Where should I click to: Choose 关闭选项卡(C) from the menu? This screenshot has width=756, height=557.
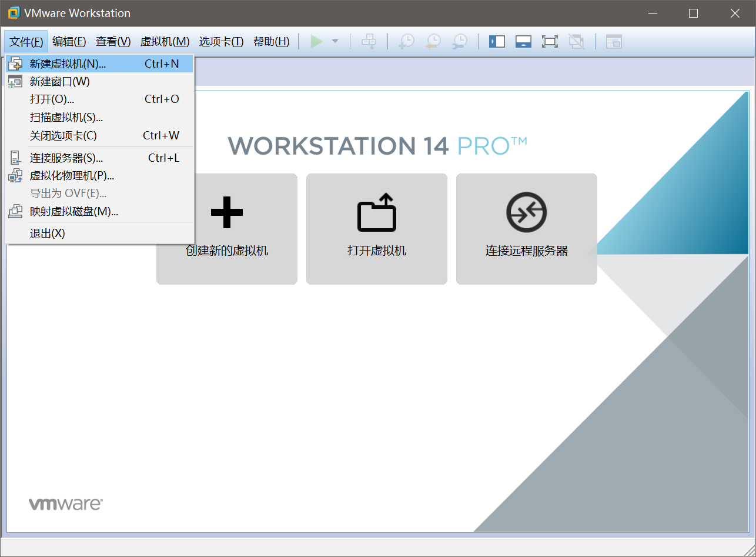click(x=99, y=136)
